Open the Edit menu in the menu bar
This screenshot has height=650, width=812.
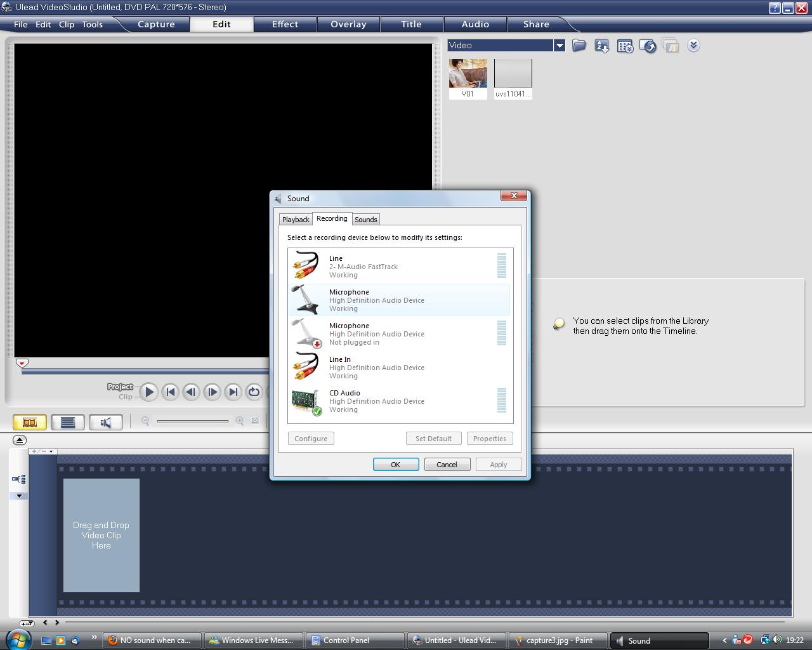43,24
